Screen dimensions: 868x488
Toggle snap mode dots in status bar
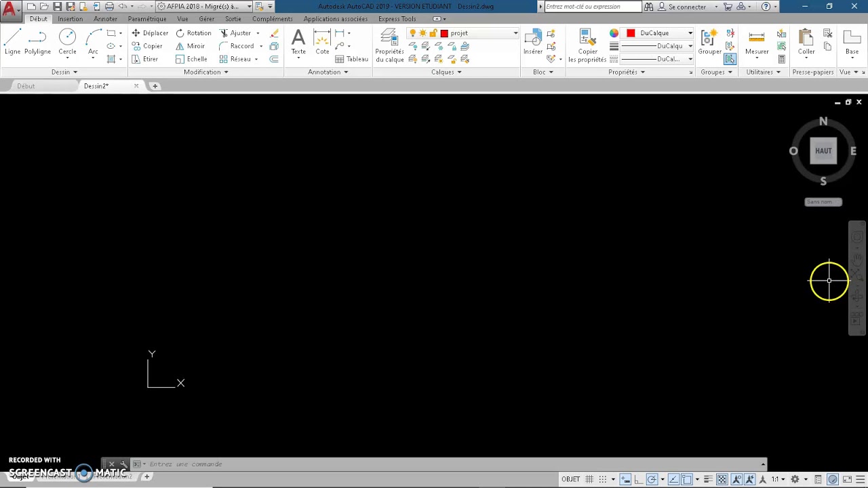pos(603,479)
